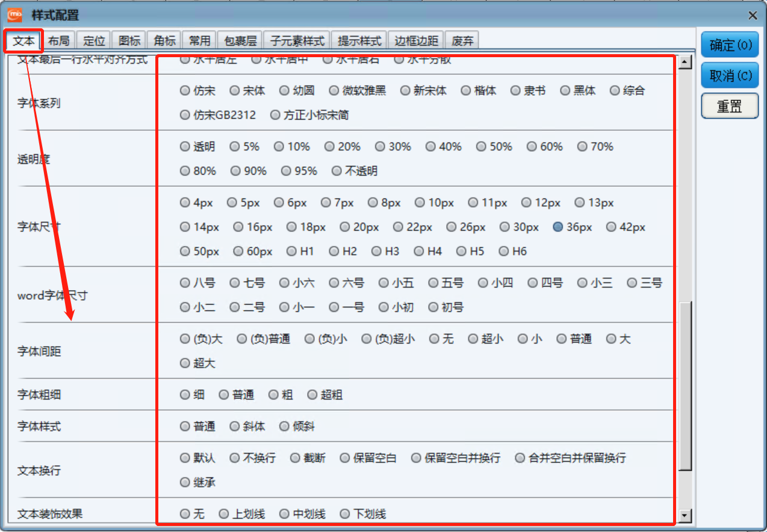
Task: Open the 提示样式 tab
Action: tap(359, 41)
